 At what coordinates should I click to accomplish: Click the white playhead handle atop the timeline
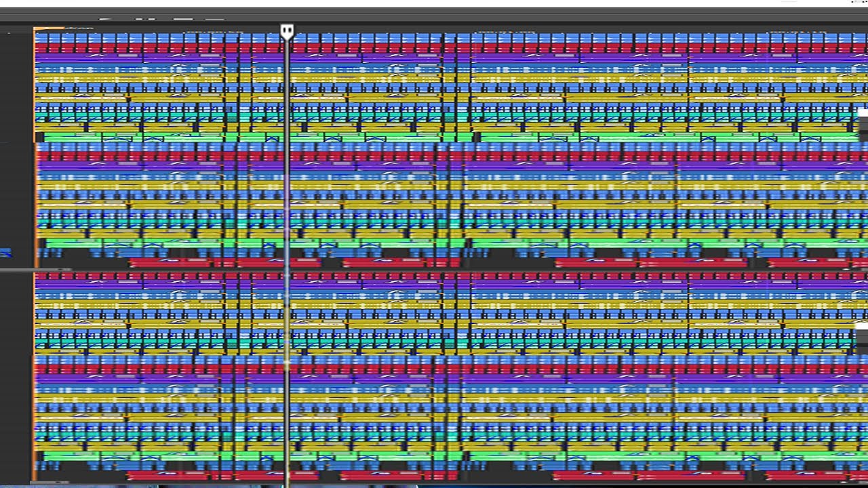(x=287, y=31)
